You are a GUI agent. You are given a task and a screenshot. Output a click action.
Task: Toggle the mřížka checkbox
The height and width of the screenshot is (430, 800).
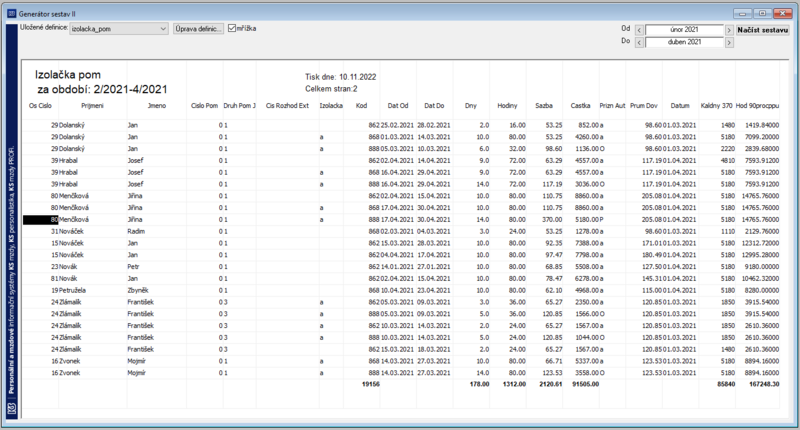pos(232,29)
